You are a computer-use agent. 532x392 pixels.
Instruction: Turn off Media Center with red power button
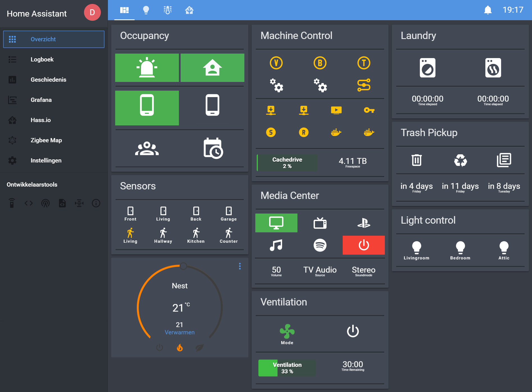click(x=363, y=245)
